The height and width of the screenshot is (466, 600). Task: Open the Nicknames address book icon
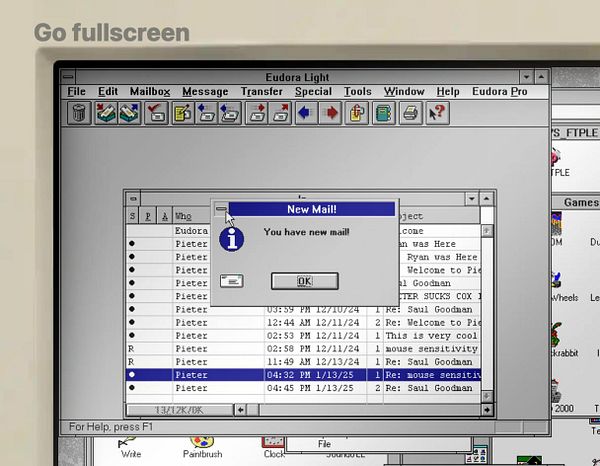pyautogui.click(x=384, y=113)
